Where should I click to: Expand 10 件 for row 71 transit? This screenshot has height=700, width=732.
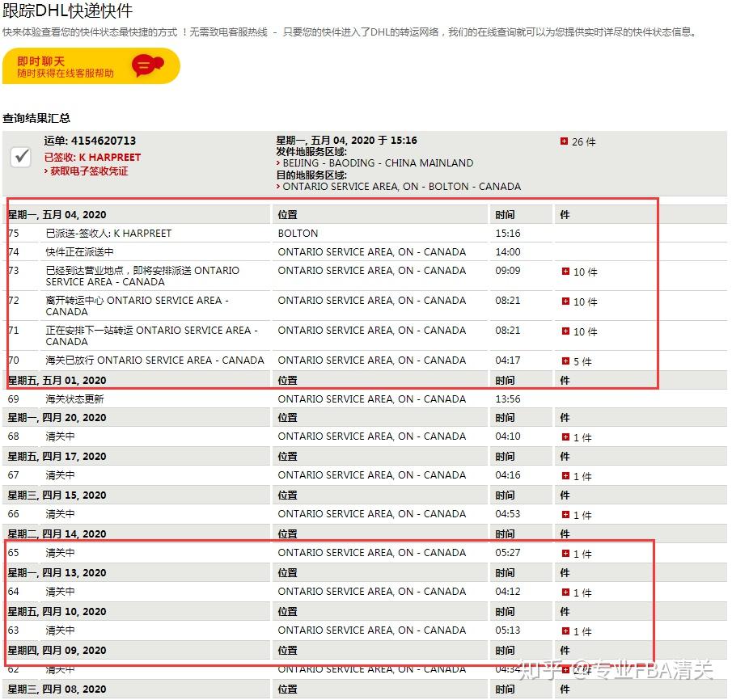coord(565,331)
